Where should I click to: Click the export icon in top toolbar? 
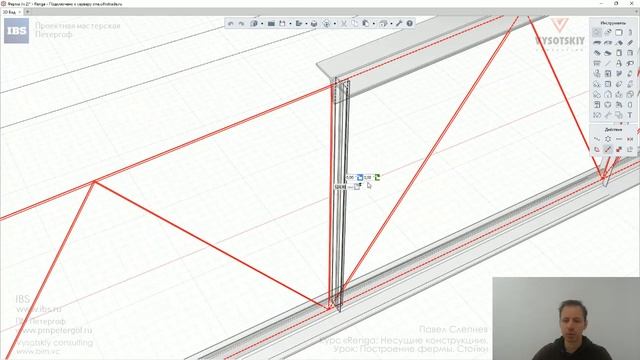pyautogui.click(x=299, y=24)
